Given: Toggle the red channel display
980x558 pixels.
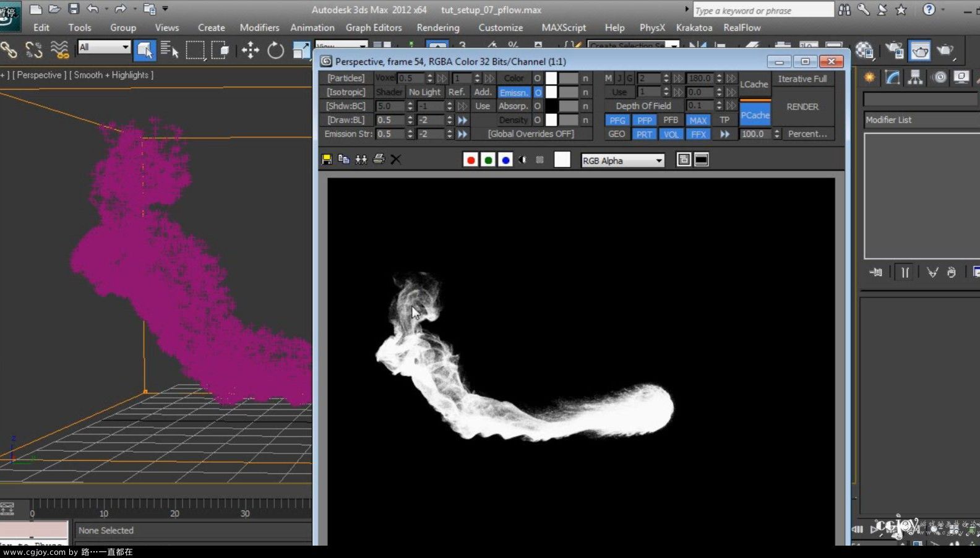Looking at the screenshot, I should [471, 160].
